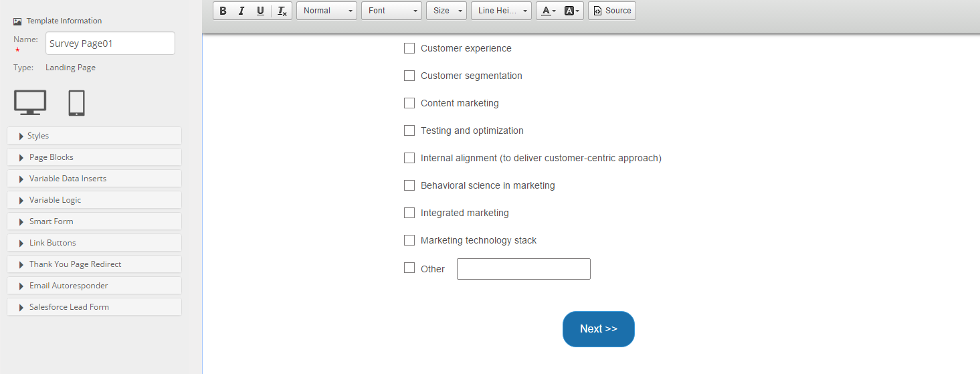The width and height of the screenshot is (980, 374).
Task: Click the Next >> button
Action: click(599, 329)
